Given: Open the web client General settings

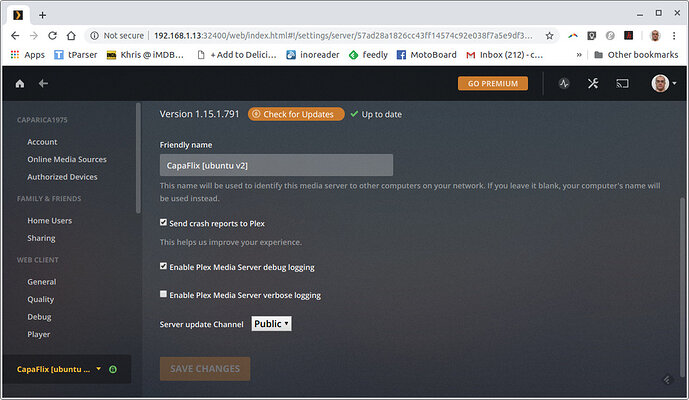Looking at the screenshot, I should (42, 282).
